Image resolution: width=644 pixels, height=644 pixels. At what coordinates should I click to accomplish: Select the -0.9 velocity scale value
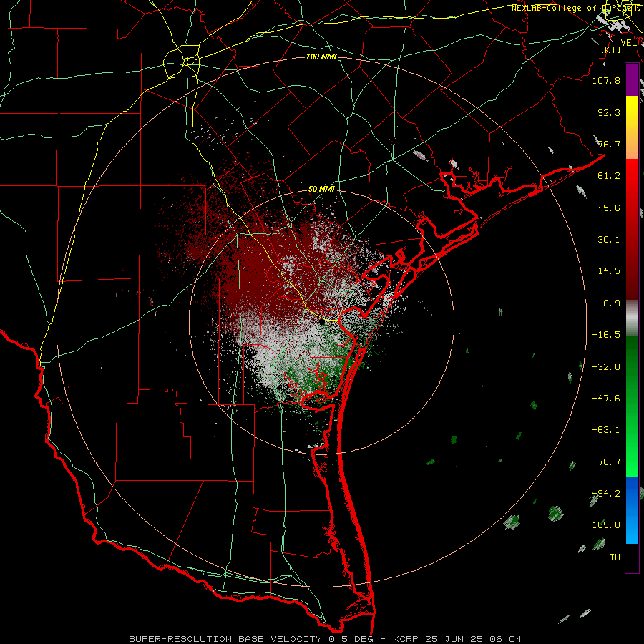tap(609, 303)
